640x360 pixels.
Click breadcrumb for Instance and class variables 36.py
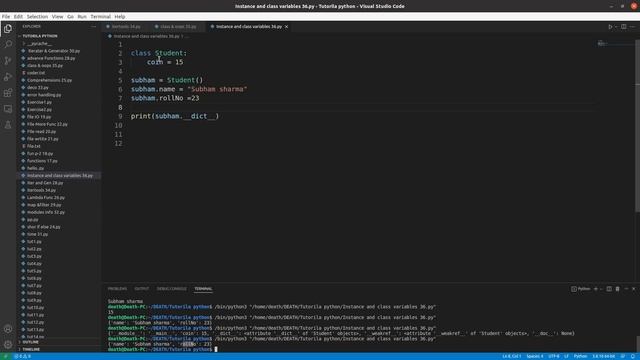point(147,36)
